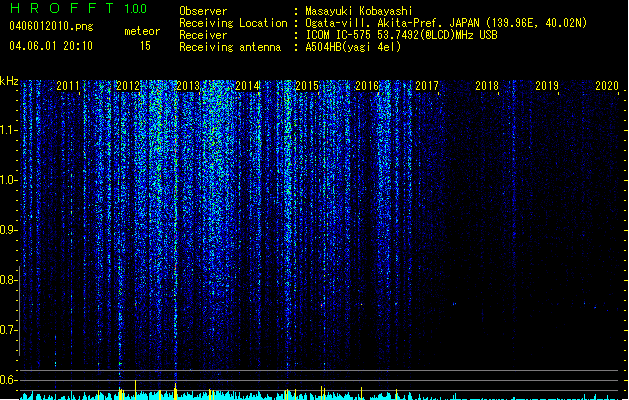Click the 2014 time marker

coord(248,86)
